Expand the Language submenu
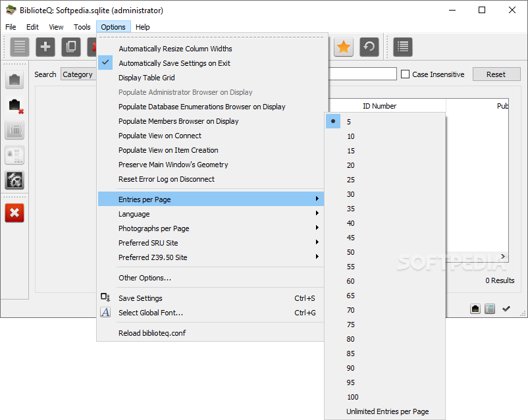This screenshot has height=420, width=528. (211, 214)
